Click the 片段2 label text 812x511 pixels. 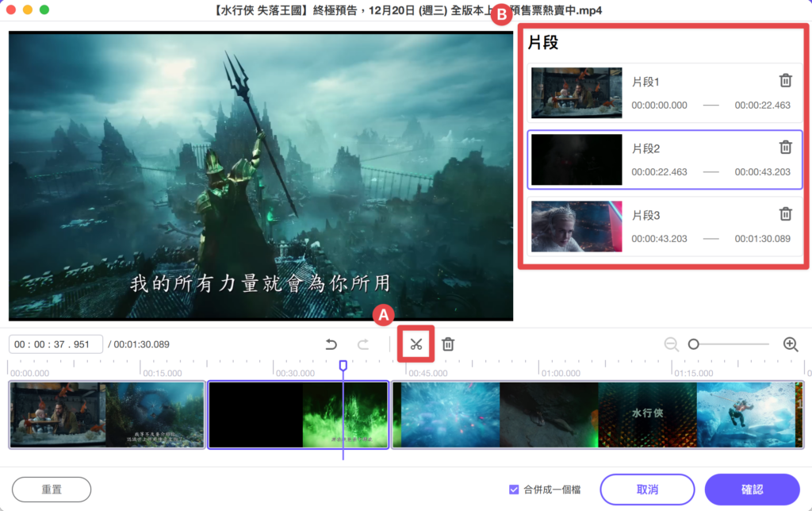[645, 148]
